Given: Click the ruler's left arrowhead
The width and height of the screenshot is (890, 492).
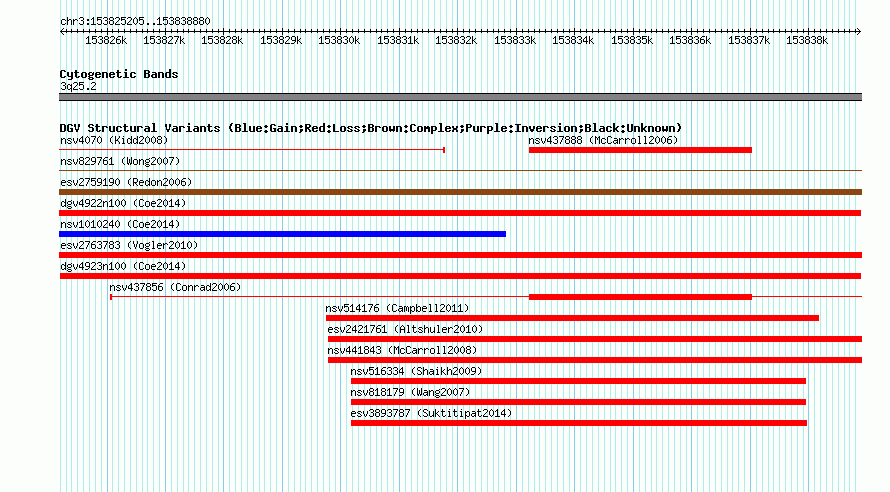Looking at the screenshot, I should (62, 32).
